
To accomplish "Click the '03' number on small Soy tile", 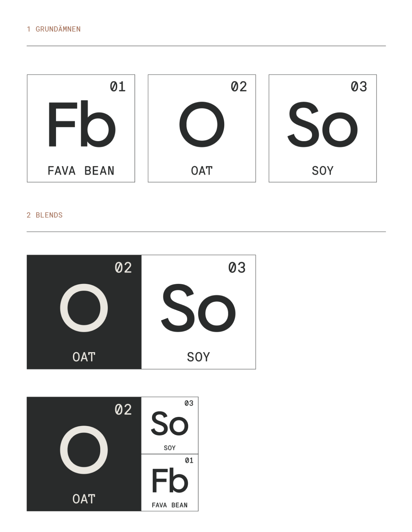I will point(189,403).
